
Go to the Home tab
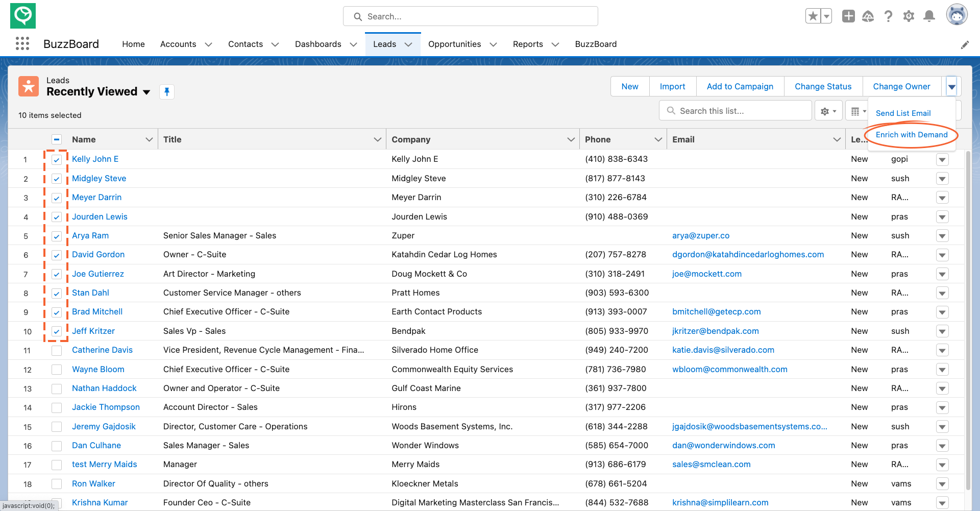pos(133,44)
